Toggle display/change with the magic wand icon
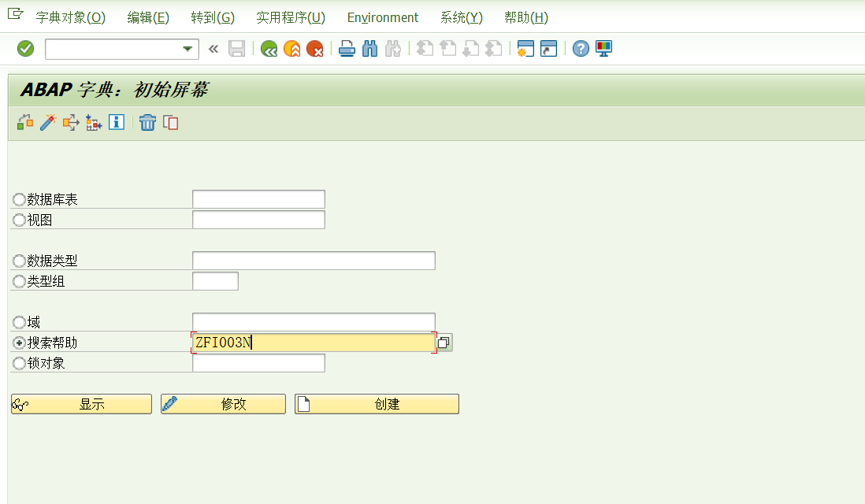Viewport: 865px width, 504px height. (x=48, y=123)
